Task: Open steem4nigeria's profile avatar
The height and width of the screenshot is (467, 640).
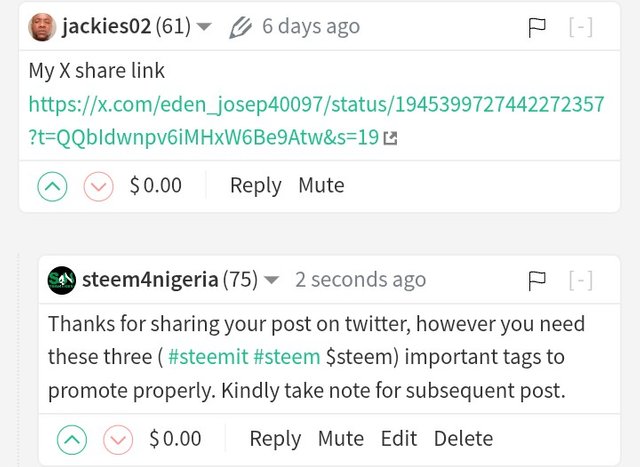Action: (62, 280)
